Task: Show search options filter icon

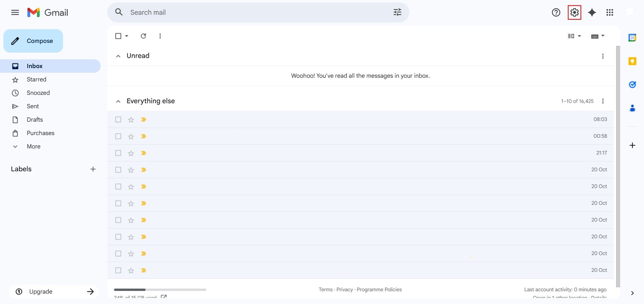Action: click(x=397, y=12)
